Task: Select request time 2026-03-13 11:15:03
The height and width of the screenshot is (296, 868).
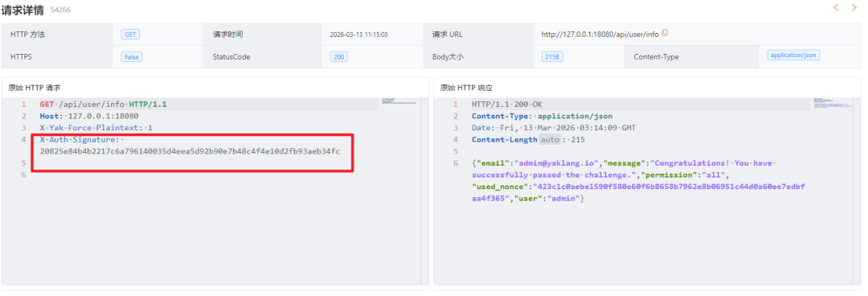Action: tap(358, 35)
